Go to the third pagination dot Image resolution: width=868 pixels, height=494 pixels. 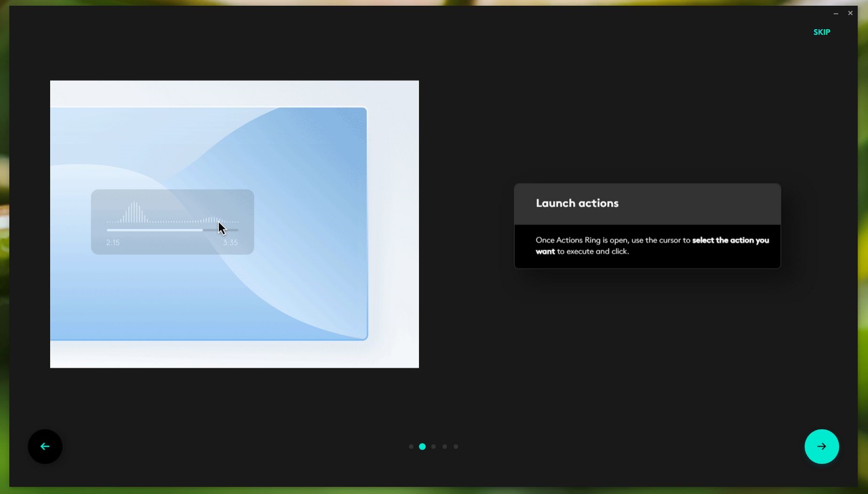click(434, 446)
